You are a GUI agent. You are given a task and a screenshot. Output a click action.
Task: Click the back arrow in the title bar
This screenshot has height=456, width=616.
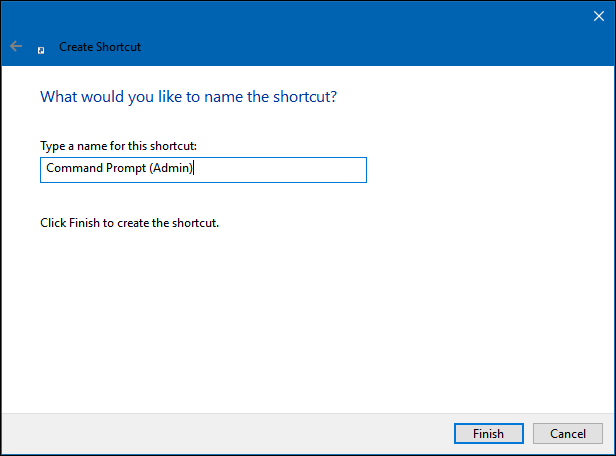coord(16,46)
